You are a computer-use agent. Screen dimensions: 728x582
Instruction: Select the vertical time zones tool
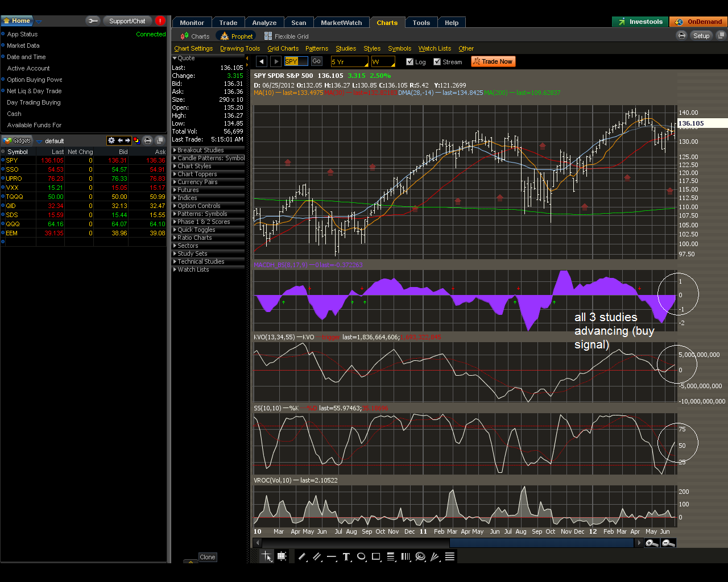(x=406, y=556)
